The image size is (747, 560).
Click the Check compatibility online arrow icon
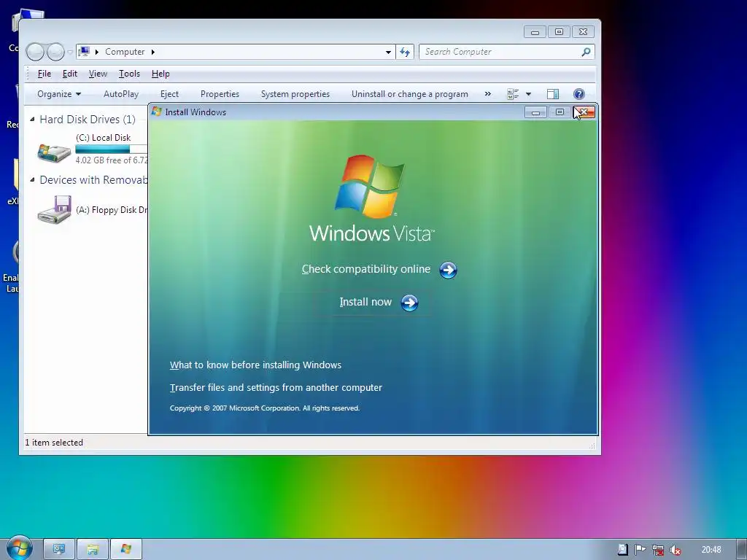[x=448, y=270]
